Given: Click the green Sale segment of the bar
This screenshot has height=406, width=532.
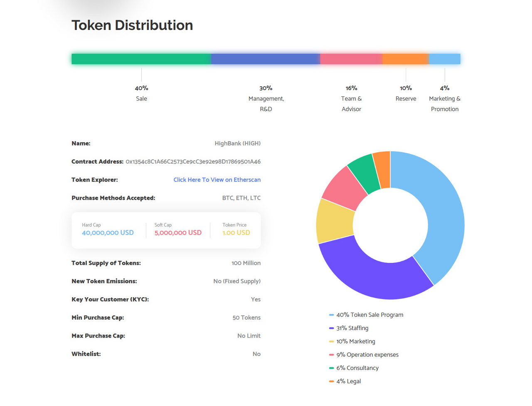Looking at the screenshot, I should (141, 59).
